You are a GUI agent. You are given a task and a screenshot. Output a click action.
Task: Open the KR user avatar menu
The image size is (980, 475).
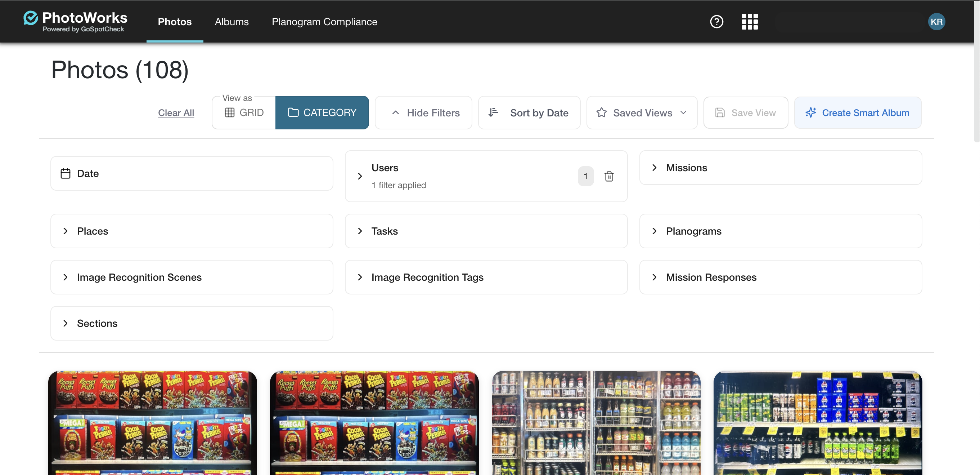(x=936, y=22)
